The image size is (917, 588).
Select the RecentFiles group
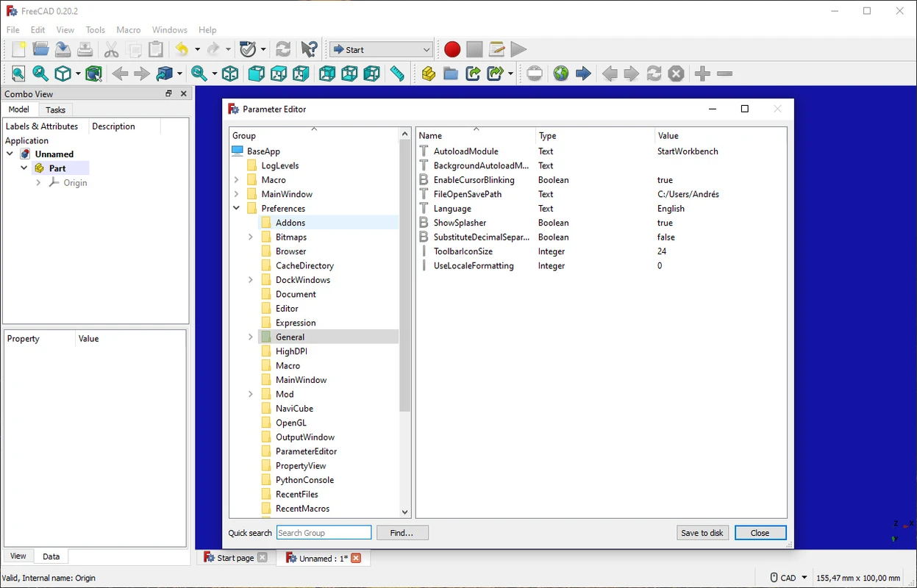[297, 495]
